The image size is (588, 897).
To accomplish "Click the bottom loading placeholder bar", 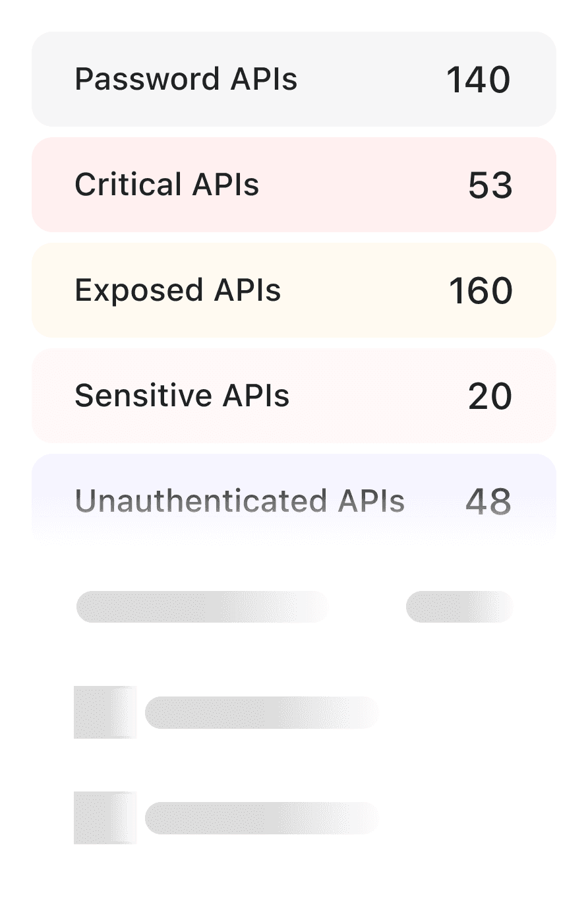I will pos(261,819).
